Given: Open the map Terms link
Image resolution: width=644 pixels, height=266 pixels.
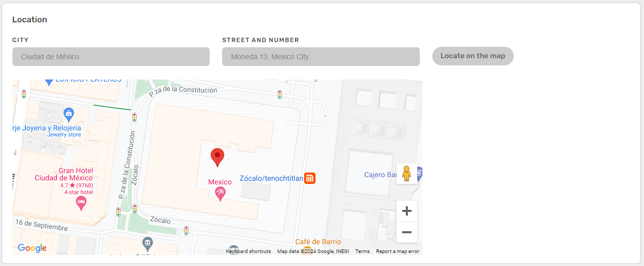Looking at the screenshot, I should click(x=362, y=251).
